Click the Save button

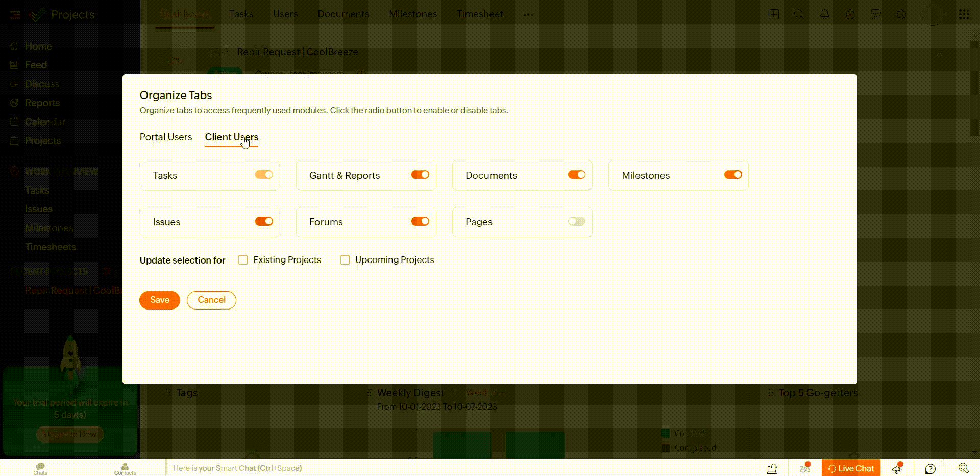tap(160, 300)
